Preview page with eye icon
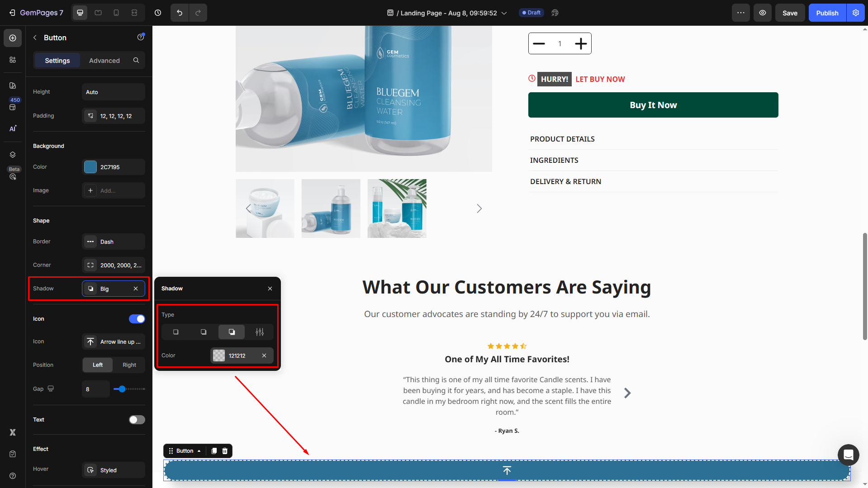Screen dimensions: 868x488 point(763,13)
